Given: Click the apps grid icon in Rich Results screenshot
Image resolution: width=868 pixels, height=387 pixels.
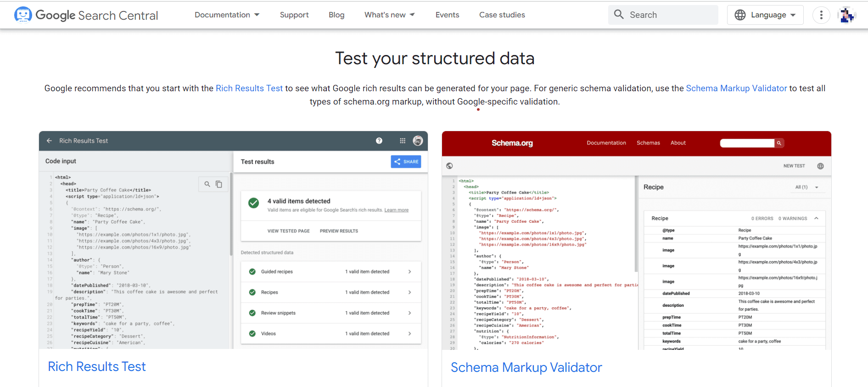Looking at the screenshot, I should (403, 141).
